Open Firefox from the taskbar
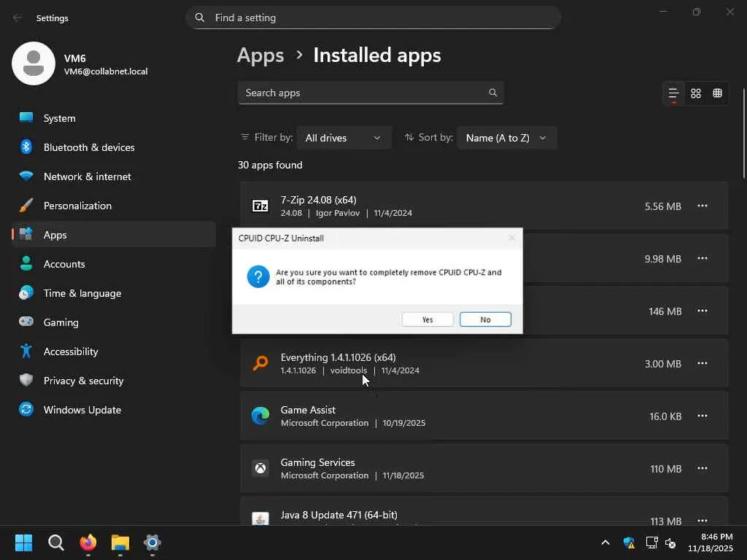This screenshot has height=560, width=747. [88, 543]
